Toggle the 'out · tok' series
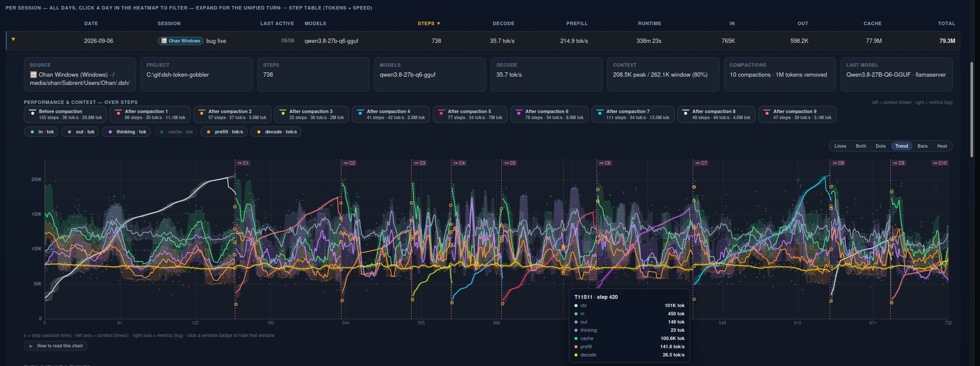 click(80, 132)
